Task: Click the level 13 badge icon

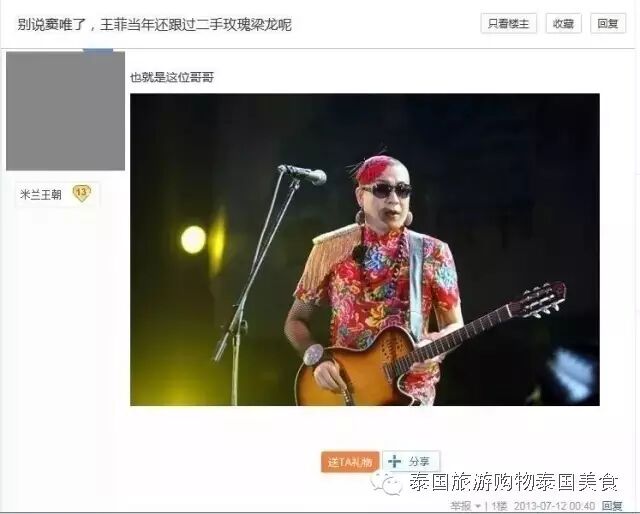Action: (81, 193)
